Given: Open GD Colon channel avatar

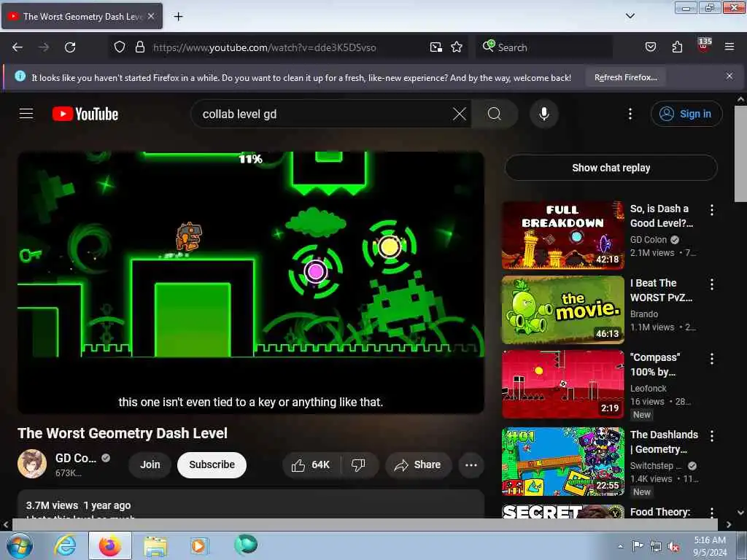Looking at the screenshot, I should click(32, 463).
